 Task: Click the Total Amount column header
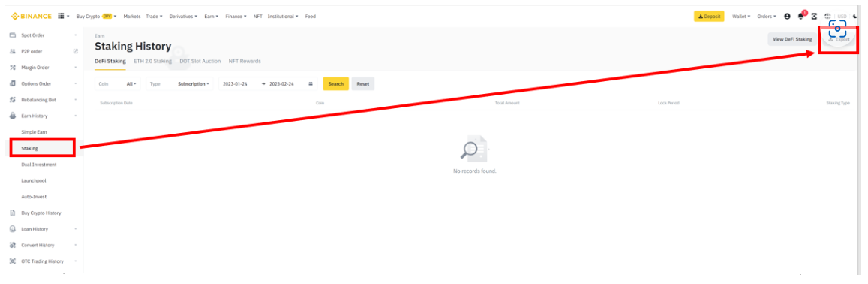point(507,103)
